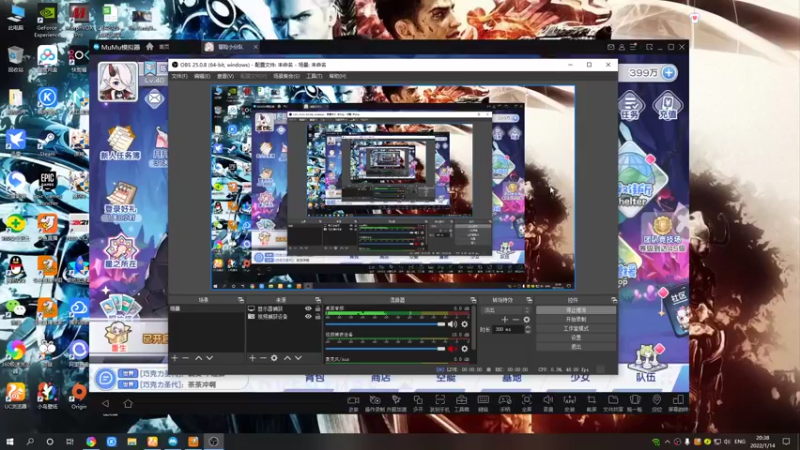
Task: Select the video capture device source row
Action: 284,316
